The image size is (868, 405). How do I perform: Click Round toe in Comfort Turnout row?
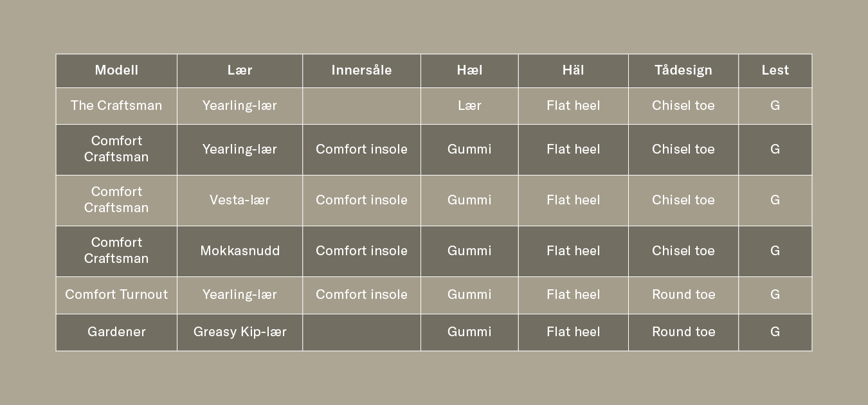683,294
